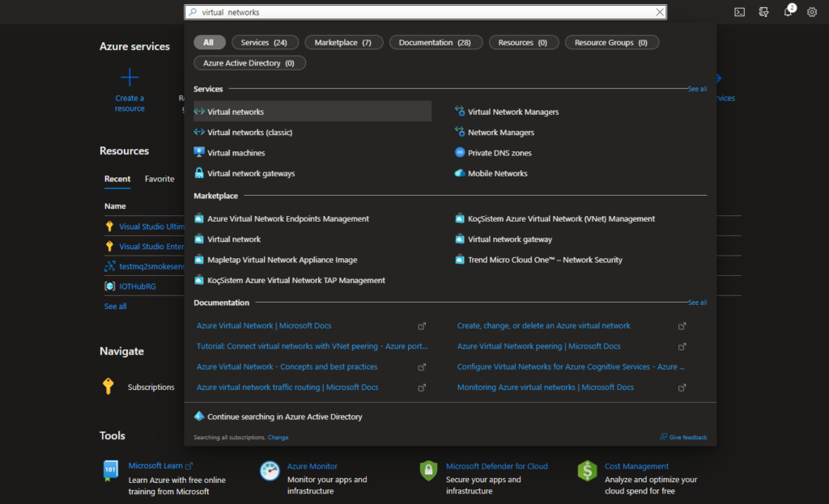Screen dimensions: 829x504
Task: Click Cost Management dollar icon
Action: tap(587, 471)
